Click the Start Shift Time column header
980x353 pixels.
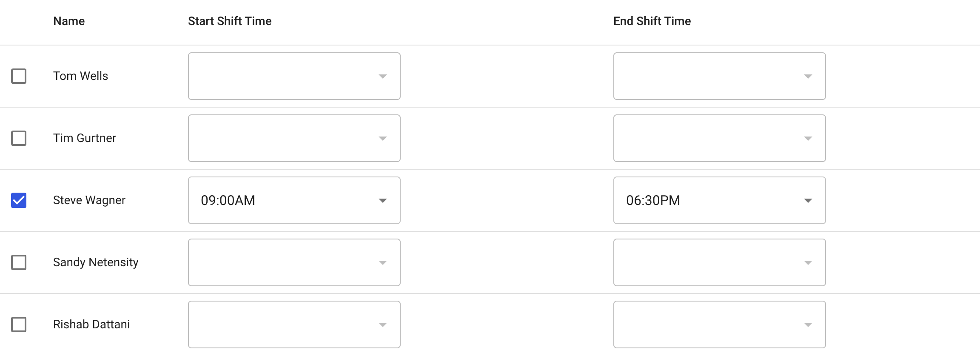pos(230,21)
